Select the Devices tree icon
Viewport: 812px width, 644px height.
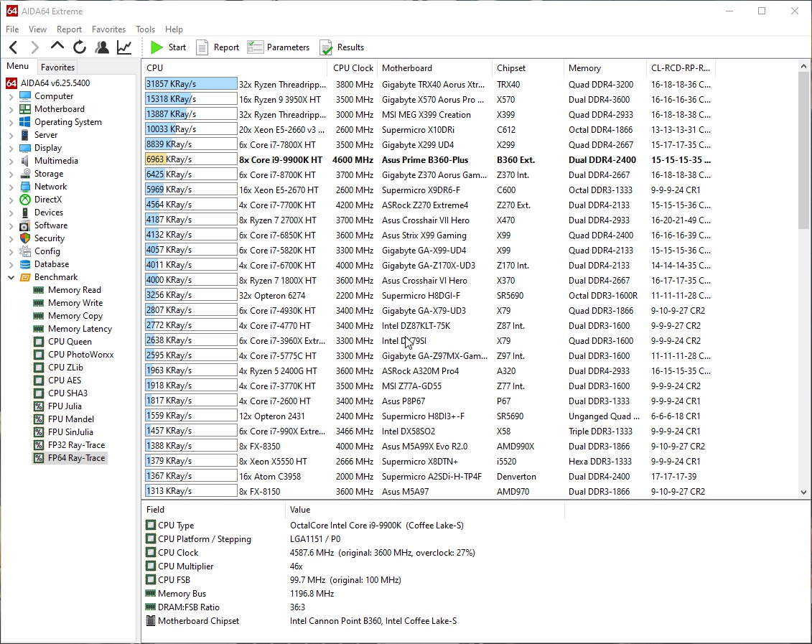(25, 213)
